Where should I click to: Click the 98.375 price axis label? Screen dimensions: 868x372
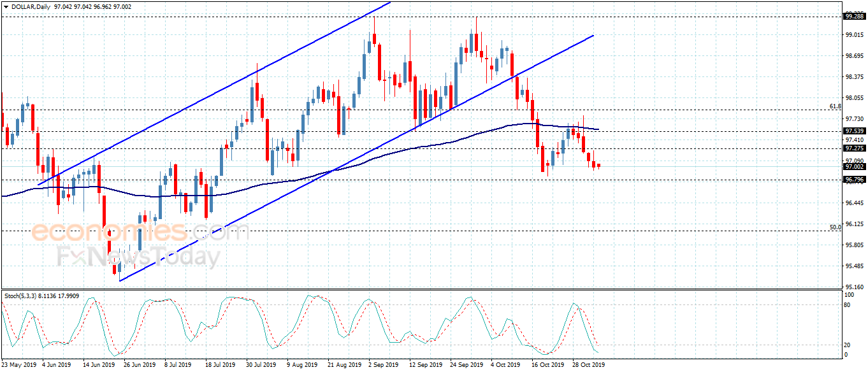[x=853, y=78]
